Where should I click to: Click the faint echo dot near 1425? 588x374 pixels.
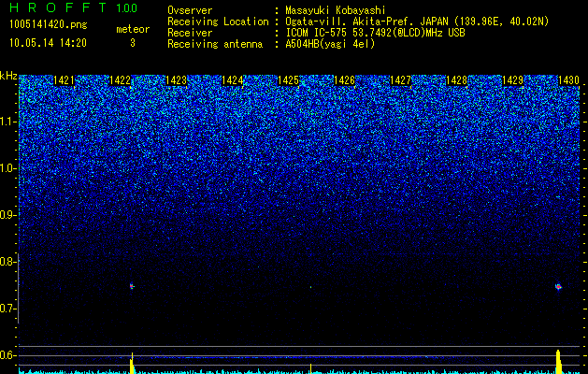tap(310, 287)
